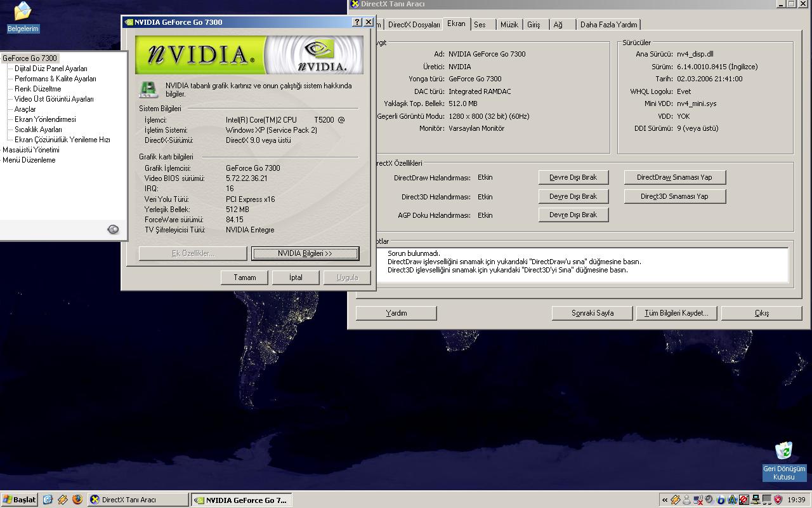Screen dimensions: 812x508
Task: Switch to NVIDIA GeForce Go 7300 taskbar button
Action: [x=241, y=500]
